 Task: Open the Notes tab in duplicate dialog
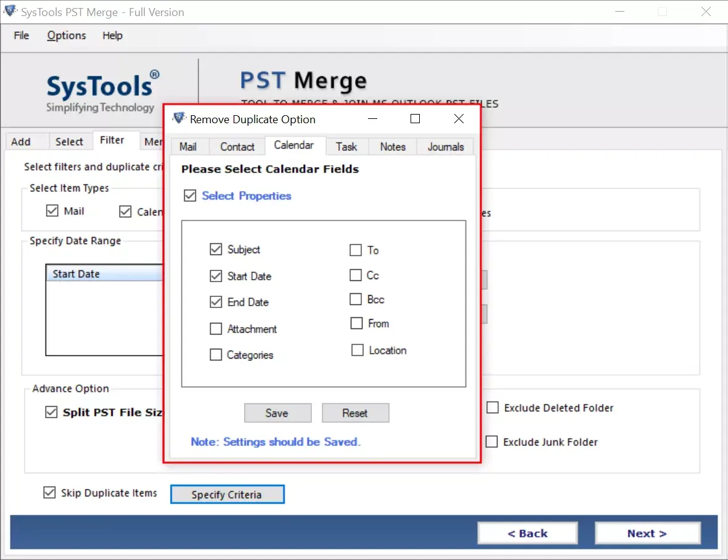click(393, 147)
